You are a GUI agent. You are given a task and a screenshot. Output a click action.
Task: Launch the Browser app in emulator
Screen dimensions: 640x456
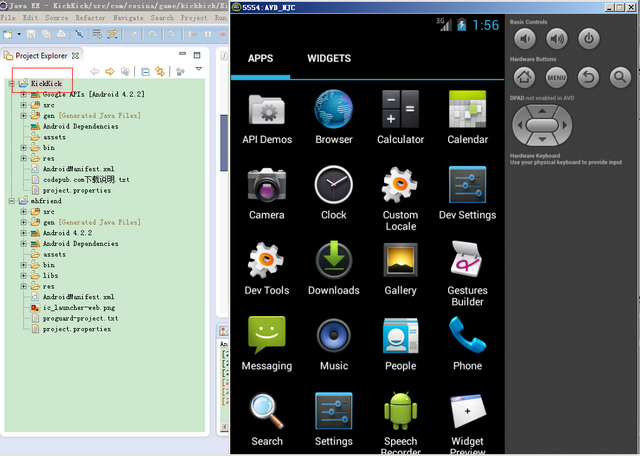334,118
